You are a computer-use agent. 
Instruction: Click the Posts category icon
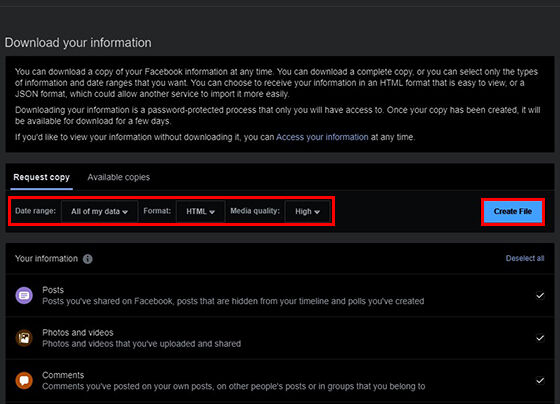tap(24, 295)
